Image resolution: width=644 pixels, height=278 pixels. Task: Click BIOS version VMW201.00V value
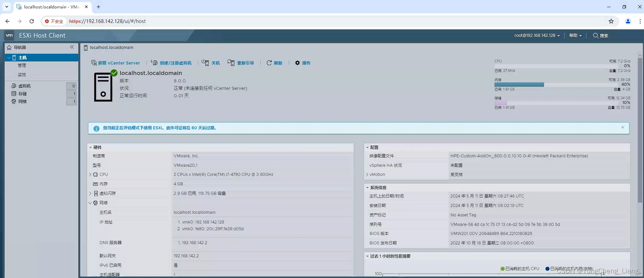coord(491,234)
